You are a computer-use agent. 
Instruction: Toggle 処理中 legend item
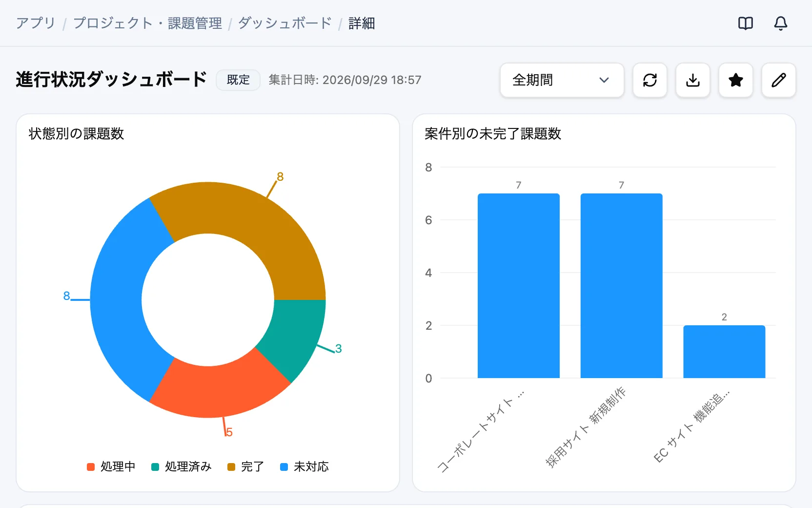pyautogui.click(x=111, y=467)
